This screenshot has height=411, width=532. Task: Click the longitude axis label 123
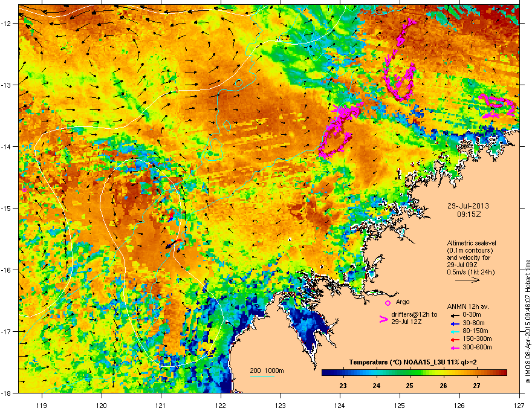click(x=281, y=405)
